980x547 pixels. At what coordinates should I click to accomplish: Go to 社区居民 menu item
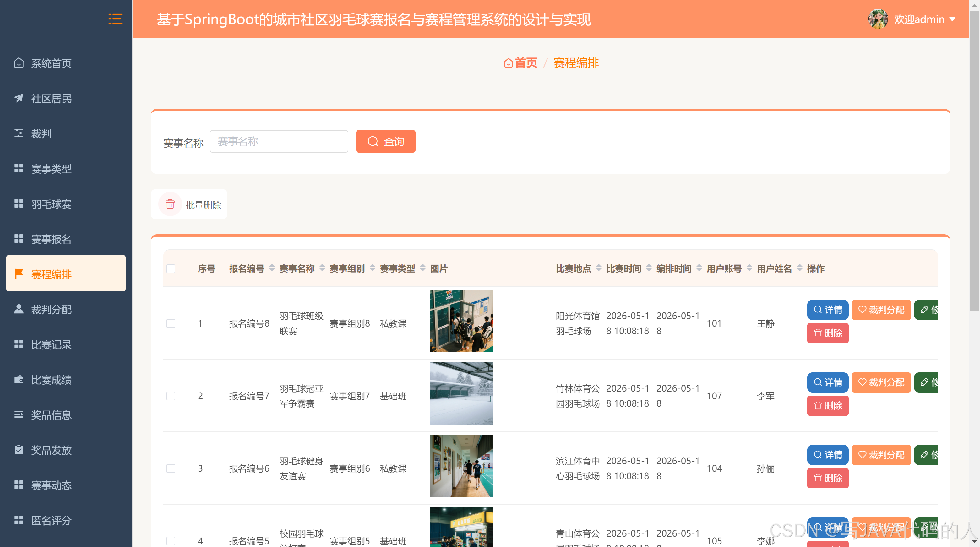coord(66,98)
